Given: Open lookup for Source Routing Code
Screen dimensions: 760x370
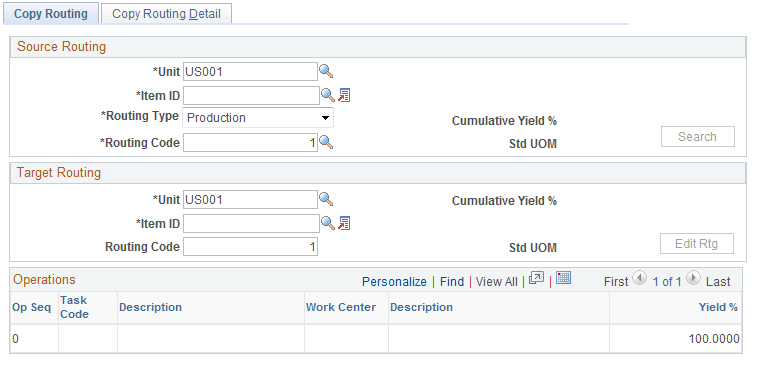Looking at the screenshot, I should click(x=326, y=142).
